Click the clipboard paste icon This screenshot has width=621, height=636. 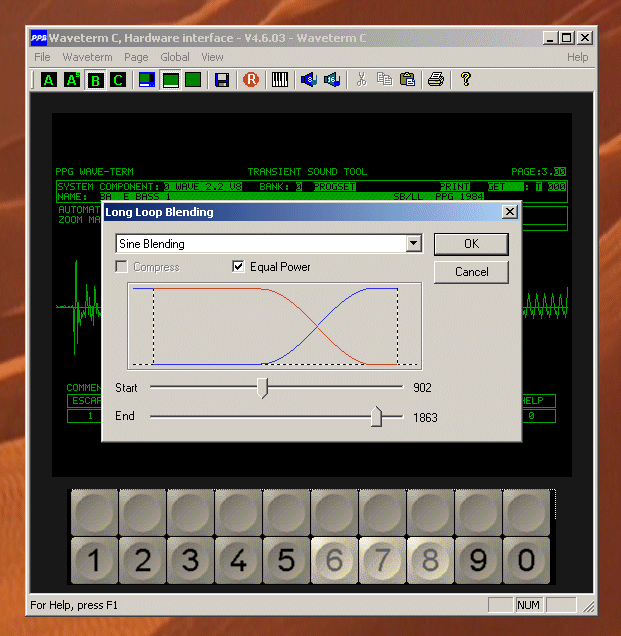point(407,80)
